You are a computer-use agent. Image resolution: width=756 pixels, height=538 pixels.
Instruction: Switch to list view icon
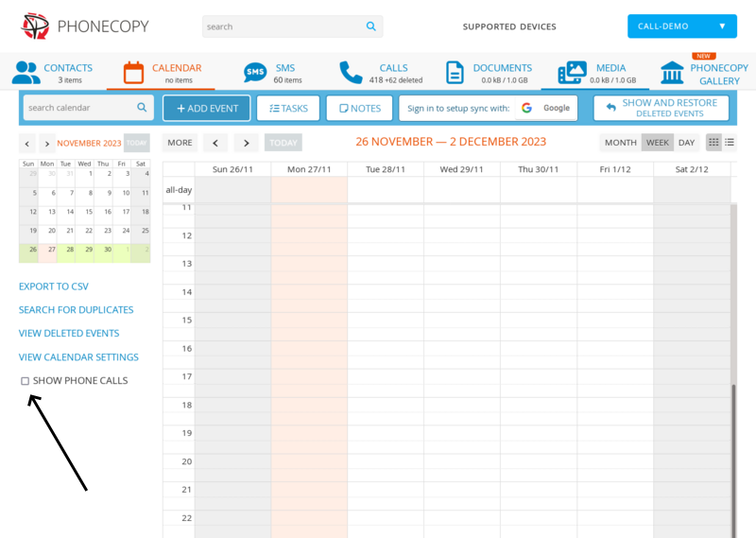(730, 143)
